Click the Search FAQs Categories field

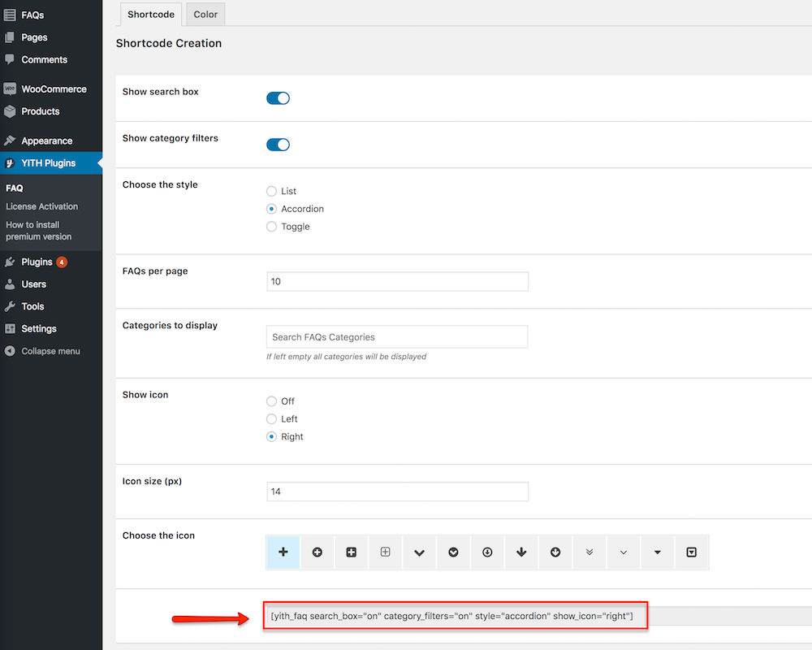pyautogui.click(x=397, y=337)
